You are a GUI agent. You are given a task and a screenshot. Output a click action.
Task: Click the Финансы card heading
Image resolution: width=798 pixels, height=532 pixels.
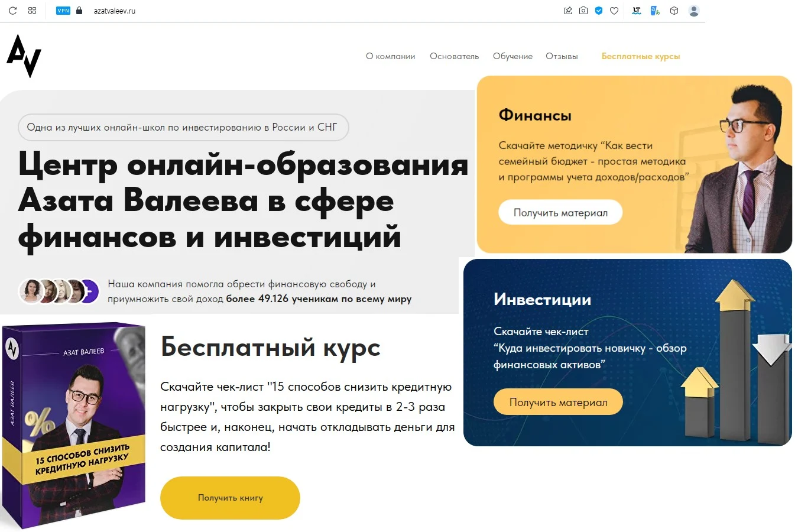click(x=535, y=115)
